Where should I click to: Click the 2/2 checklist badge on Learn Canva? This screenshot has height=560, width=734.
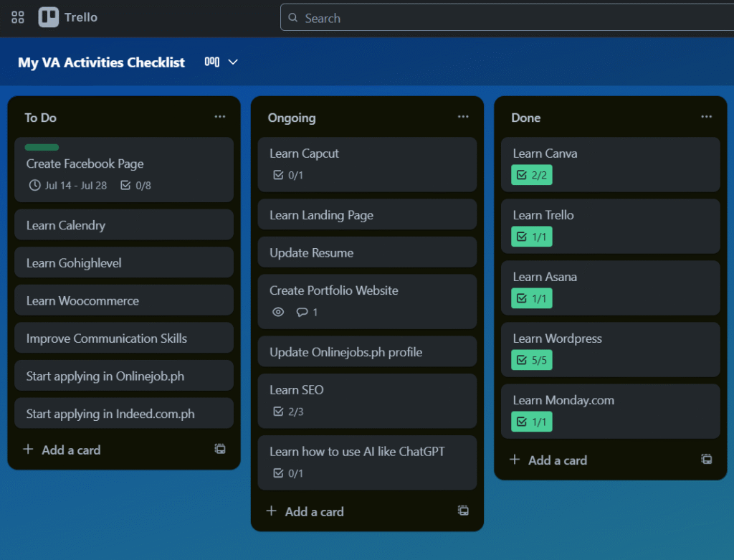(532, 175)
